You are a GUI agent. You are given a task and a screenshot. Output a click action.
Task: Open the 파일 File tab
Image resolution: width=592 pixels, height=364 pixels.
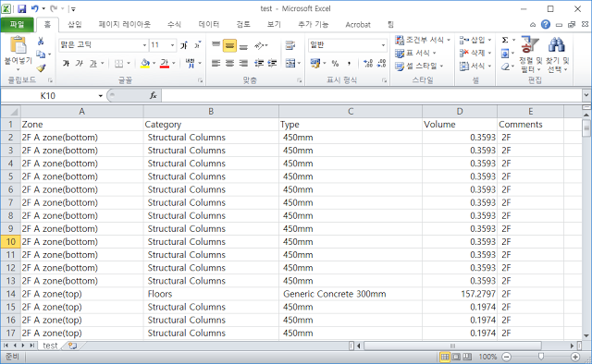point(17,25)
